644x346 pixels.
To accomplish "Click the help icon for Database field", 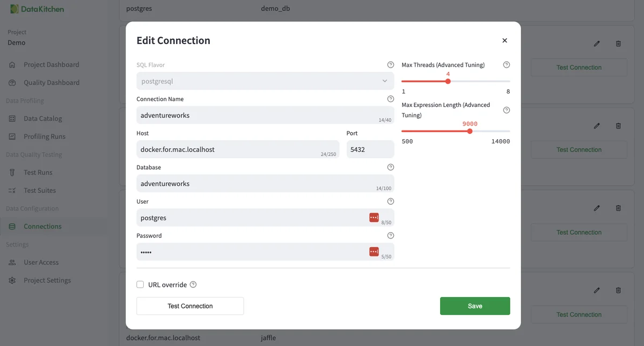I will click(391, 167).
